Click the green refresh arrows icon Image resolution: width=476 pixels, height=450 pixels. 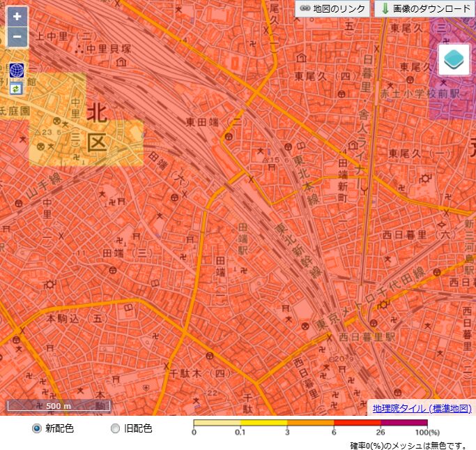(x=17, y=89)
